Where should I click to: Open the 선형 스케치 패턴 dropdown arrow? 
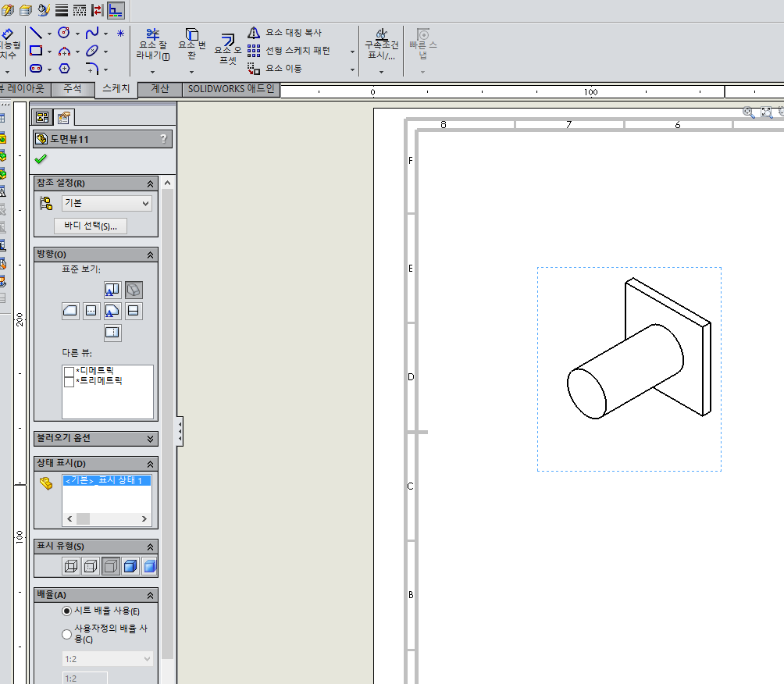click(x=352, y=52)
